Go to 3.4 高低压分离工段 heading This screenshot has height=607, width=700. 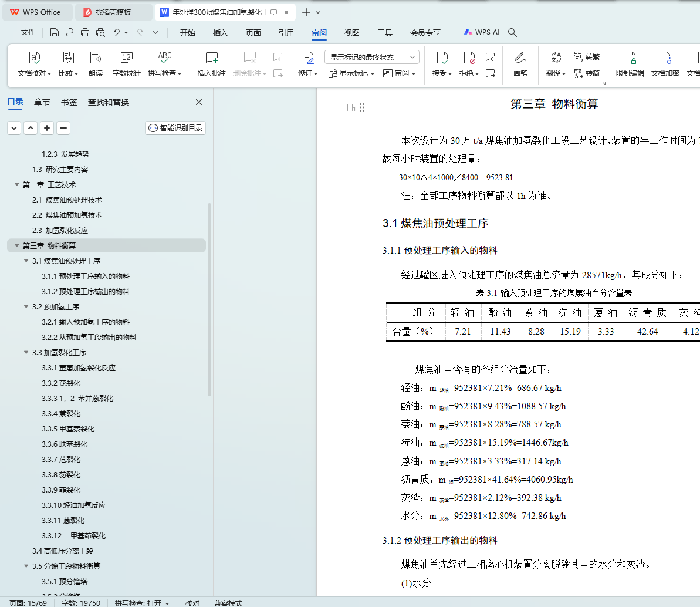pyautogui.click(x=63, y=551)
